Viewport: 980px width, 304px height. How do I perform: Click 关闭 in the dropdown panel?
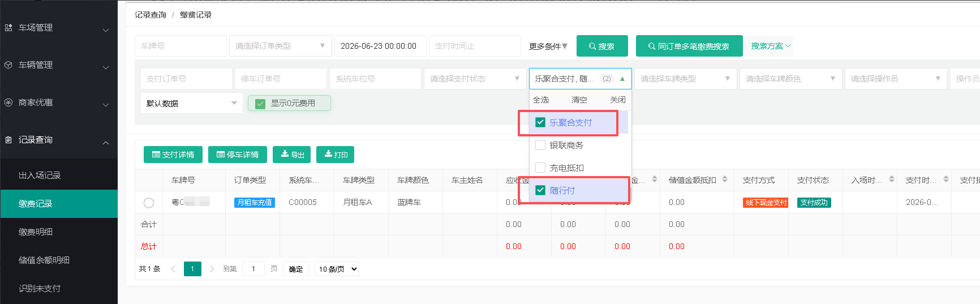[618, 100]
